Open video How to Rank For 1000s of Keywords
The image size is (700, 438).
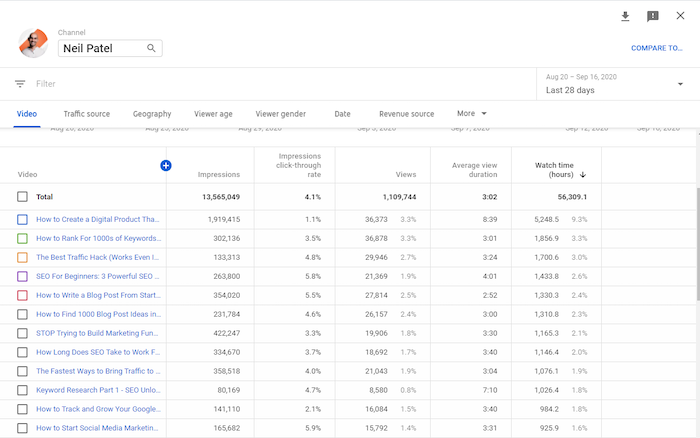point(99,238)
